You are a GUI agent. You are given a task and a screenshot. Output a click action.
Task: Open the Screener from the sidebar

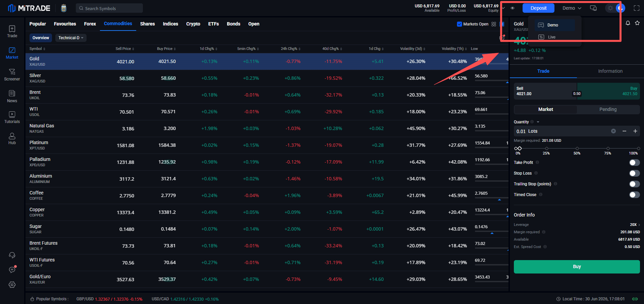click(x=12, y=75)
